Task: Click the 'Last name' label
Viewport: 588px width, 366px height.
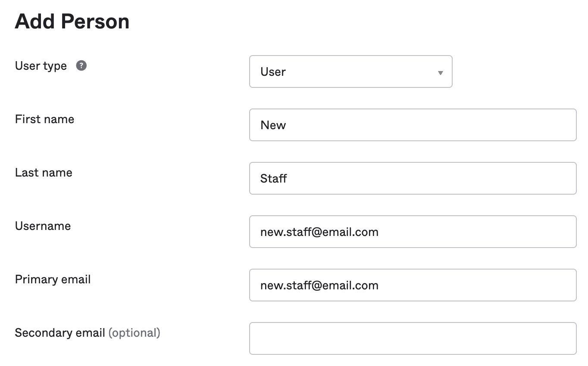Action: [x=44, y=173]
